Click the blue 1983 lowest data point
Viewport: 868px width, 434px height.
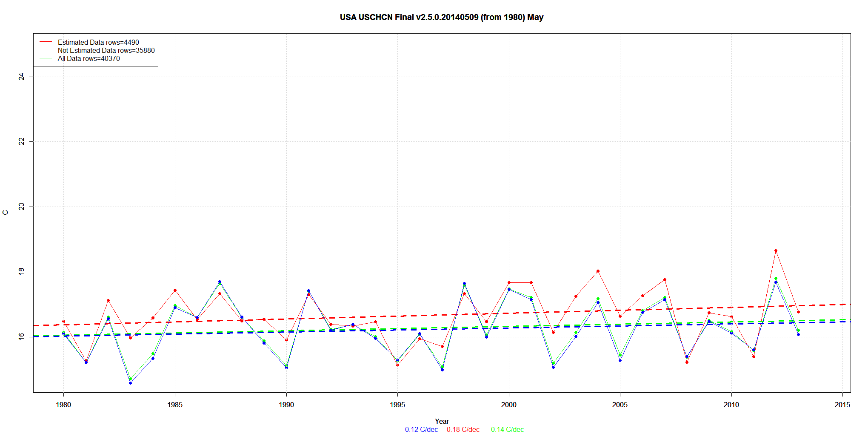130,383
